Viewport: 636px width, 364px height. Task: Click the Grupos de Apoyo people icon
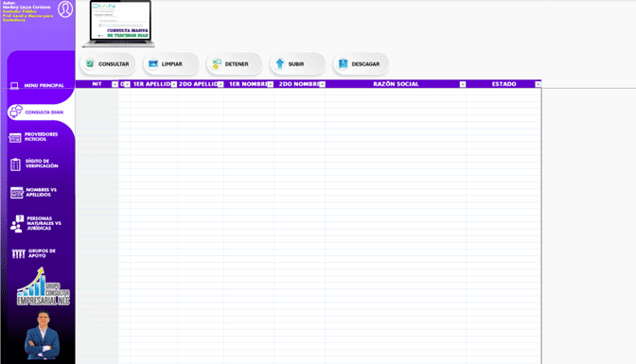[x=18, y=253]
